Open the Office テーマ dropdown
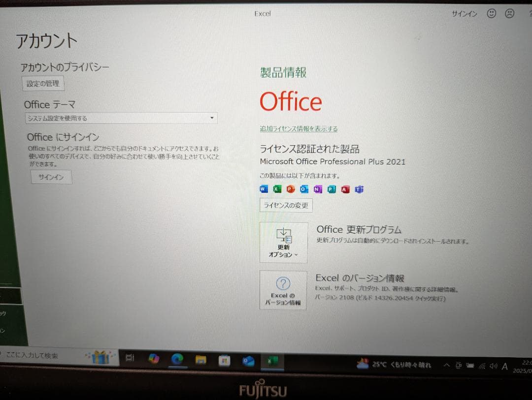This screenshot has width=532, height=400. (x=121, y=118)
